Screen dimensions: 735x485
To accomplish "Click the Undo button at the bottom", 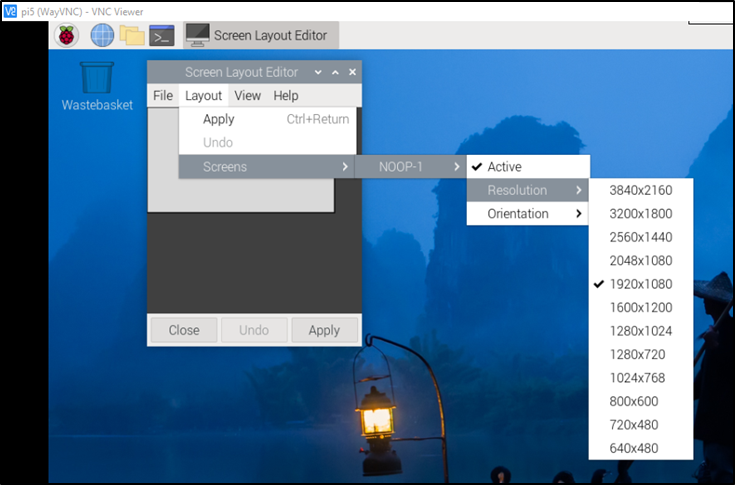I will tap(254, 330).
